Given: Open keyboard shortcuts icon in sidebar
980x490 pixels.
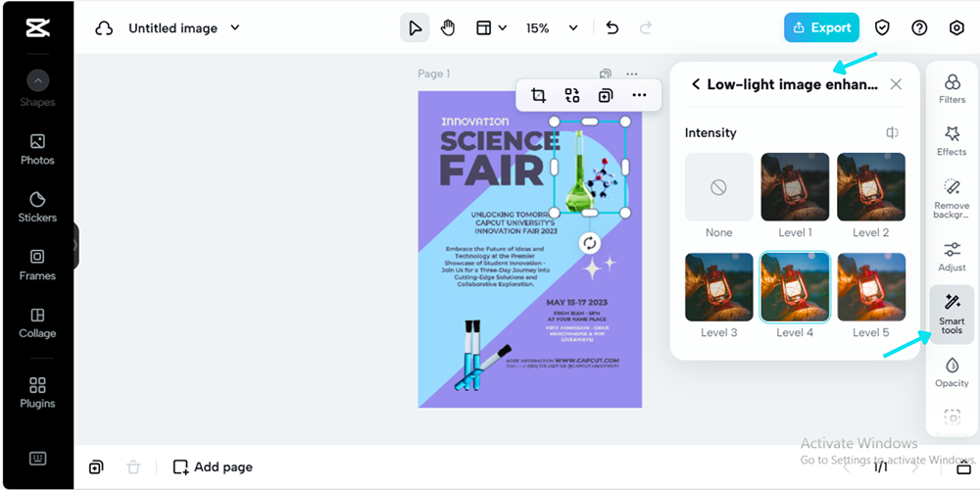Looking at the screenshot, I should pos(37,459).
